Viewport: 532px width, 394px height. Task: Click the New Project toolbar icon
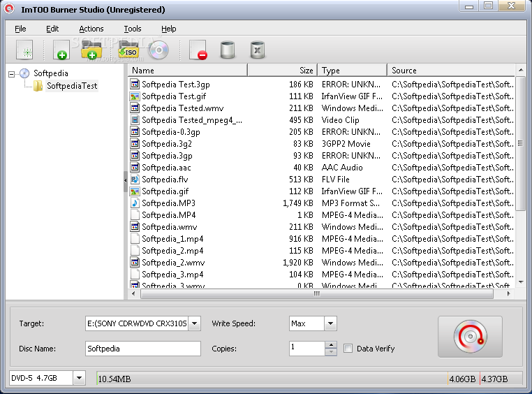click(24, 50)
